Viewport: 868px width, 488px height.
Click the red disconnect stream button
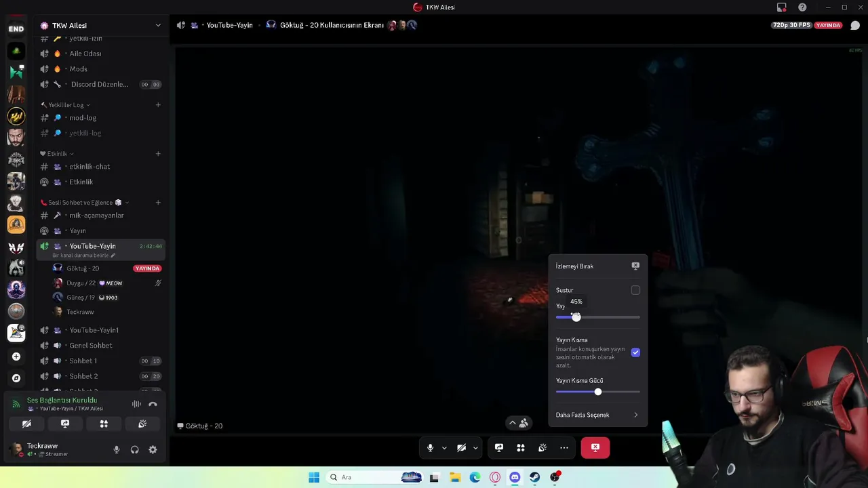pos(595,447)
